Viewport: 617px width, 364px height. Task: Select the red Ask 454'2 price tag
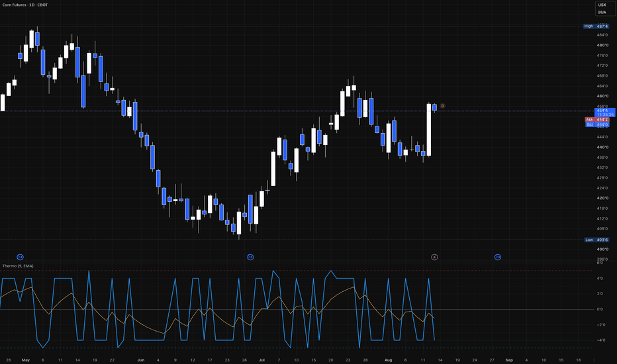point(597,120)
